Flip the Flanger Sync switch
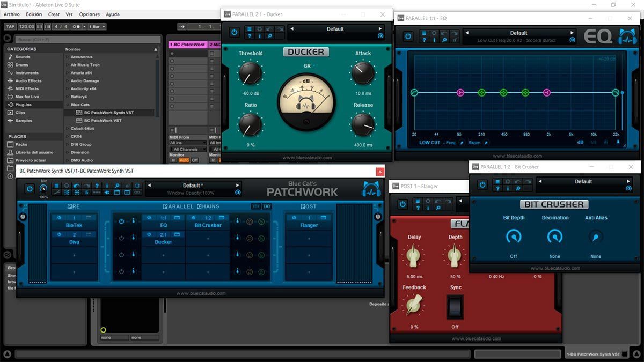Screen dimensions: 644x362 (455, 307)
